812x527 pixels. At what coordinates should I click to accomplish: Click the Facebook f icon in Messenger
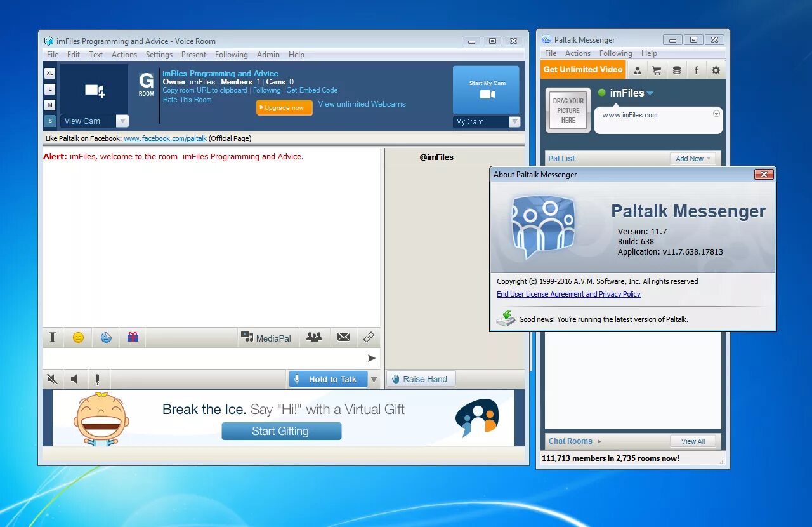697,70
